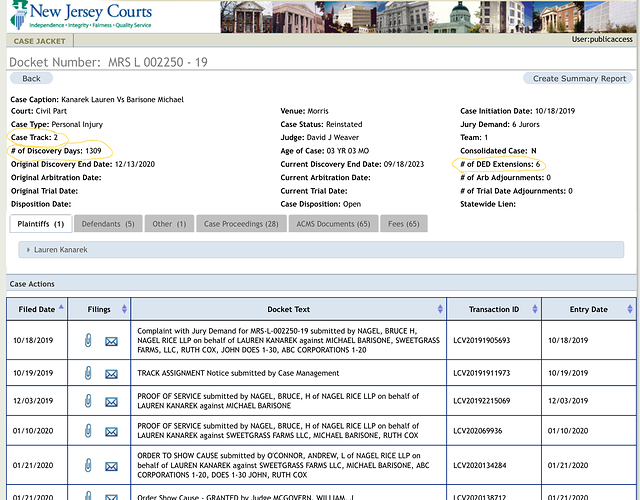The image size is (640, 500).
Task: Click the New Jersey Courts logo
Action: point(81,15)
